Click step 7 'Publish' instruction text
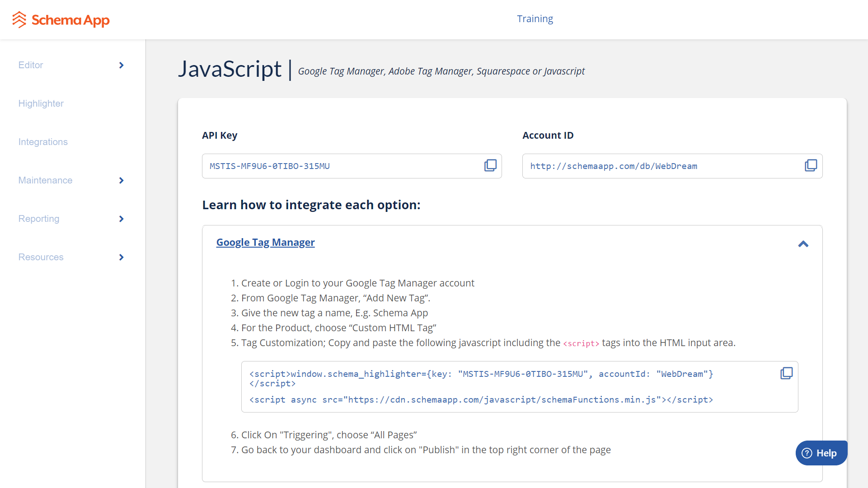Image resolution: width=868 pixels, height=488 pixels. point(426,450)
